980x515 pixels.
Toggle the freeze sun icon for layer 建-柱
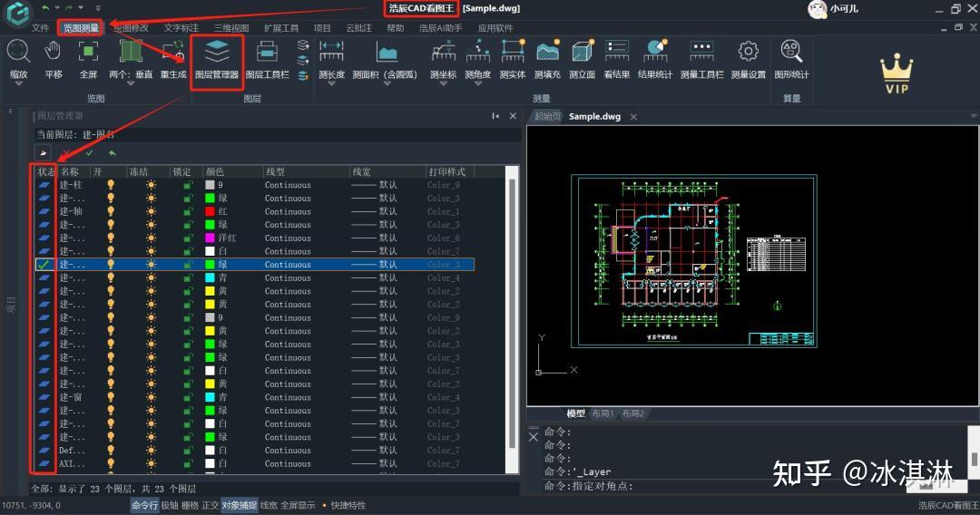[151, 185]
